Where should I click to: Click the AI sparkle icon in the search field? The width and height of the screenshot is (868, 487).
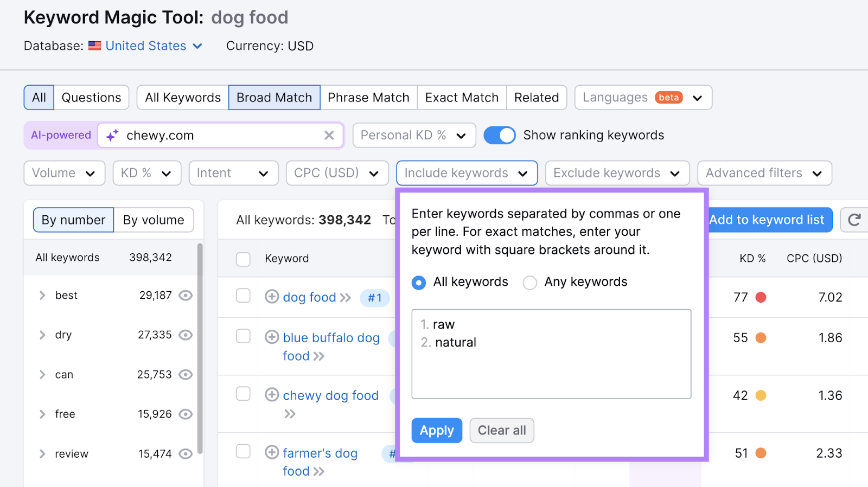tap(111, 136)
